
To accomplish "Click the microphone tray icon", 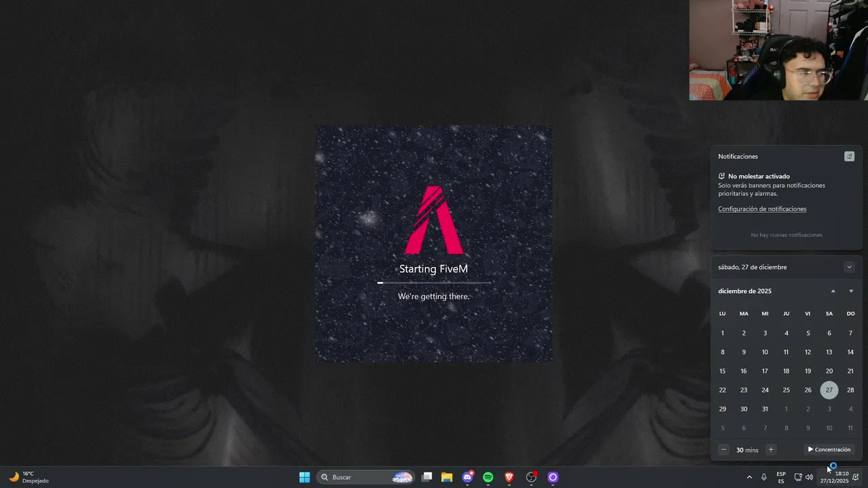I will [764, 477].
